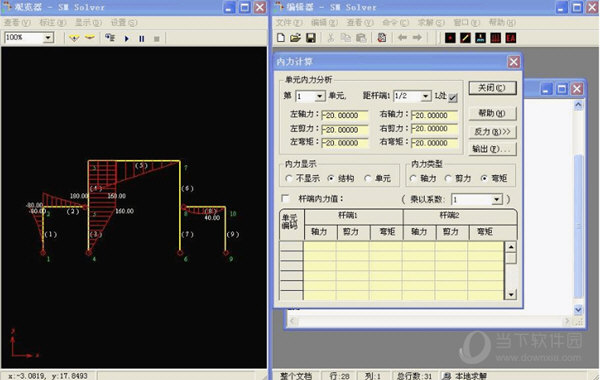Viewport: 600px width, 380px height.
Task: Open the 第 单元 element number dropdown
Action: (x=320, y=96)
